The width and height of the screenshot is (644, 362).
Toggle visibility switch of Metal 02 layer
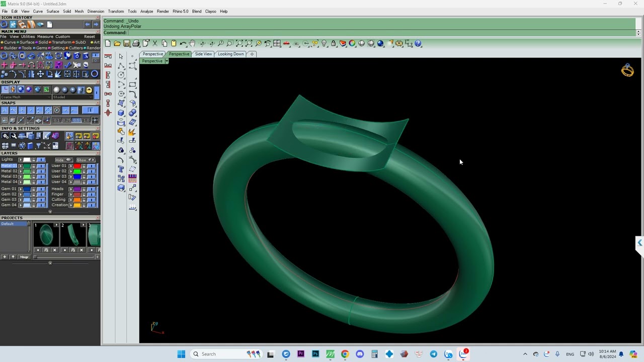(41, 171)
